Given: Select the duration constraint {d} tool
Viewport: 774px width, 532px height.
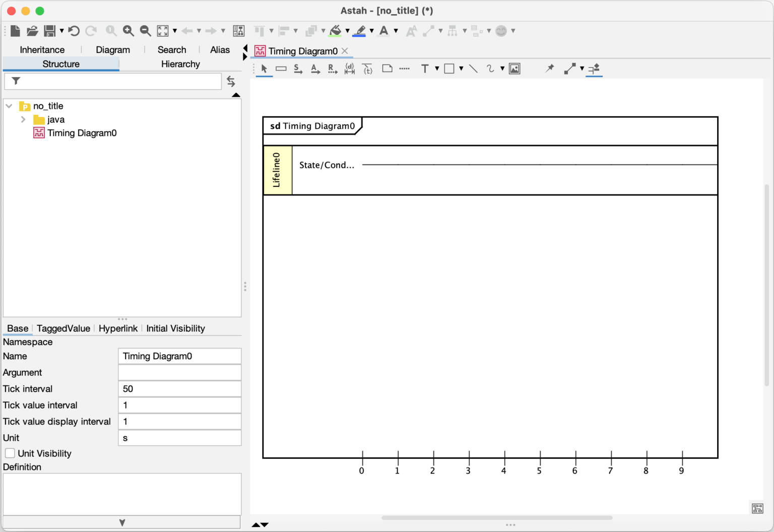Looking at the screenshot, I should pos(349,69).
